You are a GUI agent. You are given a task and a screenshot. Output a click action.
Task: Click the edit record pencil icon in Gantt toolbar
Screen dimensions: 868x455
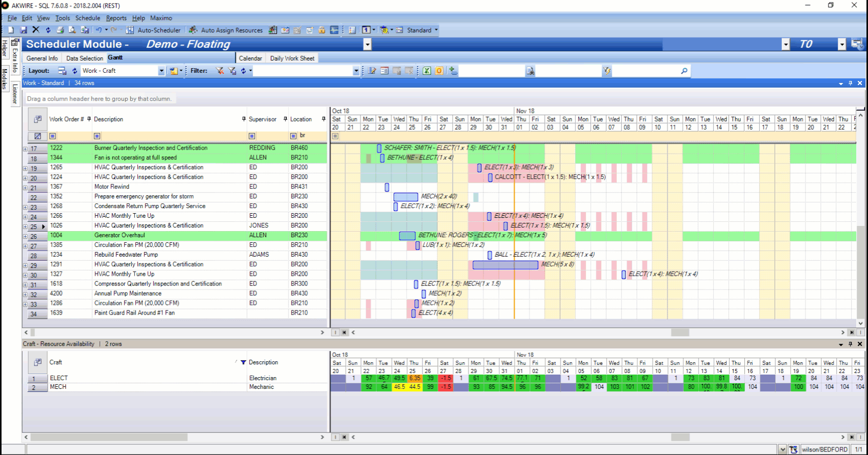372,71
